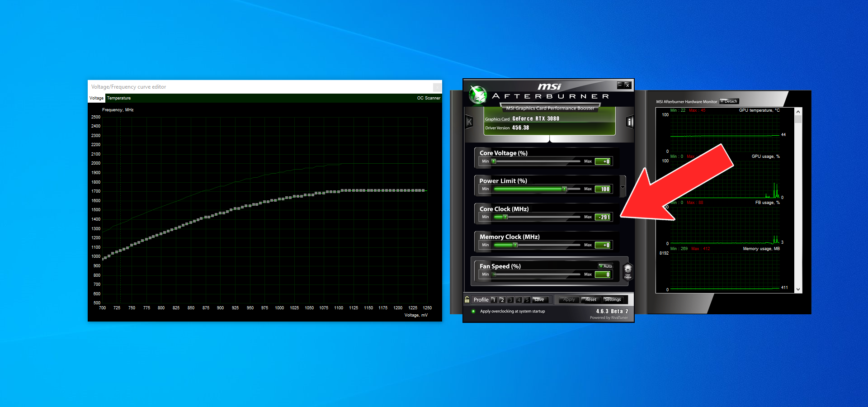Screen dimensions: 868x407
Task: Click the fan User Define gear icon
Action: [627, 271]
